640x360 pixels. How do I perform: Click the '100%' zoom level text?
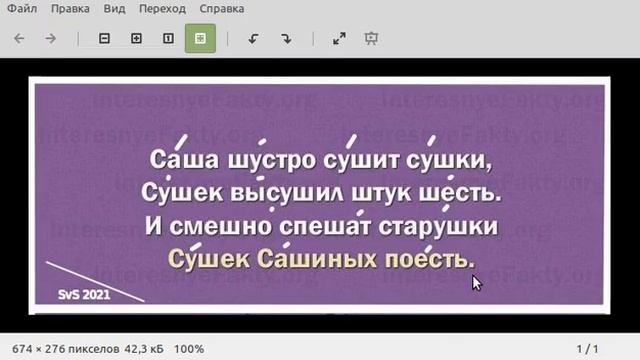[189, 349]
